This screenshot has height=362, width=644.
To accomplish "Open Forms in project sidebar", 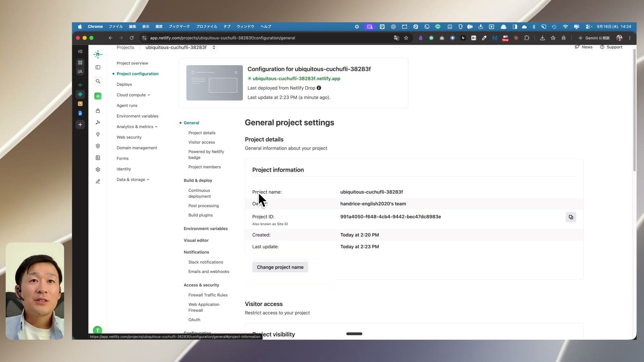I will 123,158.
